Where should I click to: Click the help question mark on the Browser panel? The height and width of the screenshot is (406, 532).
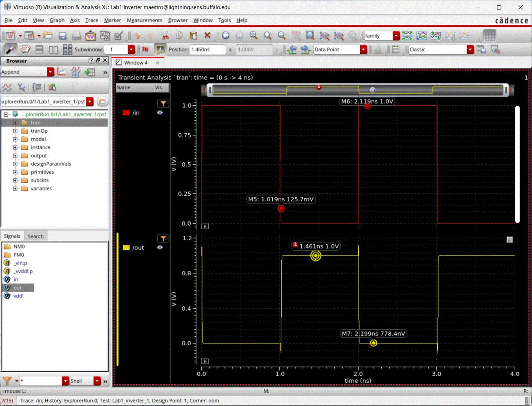click(x=91, y=60)
